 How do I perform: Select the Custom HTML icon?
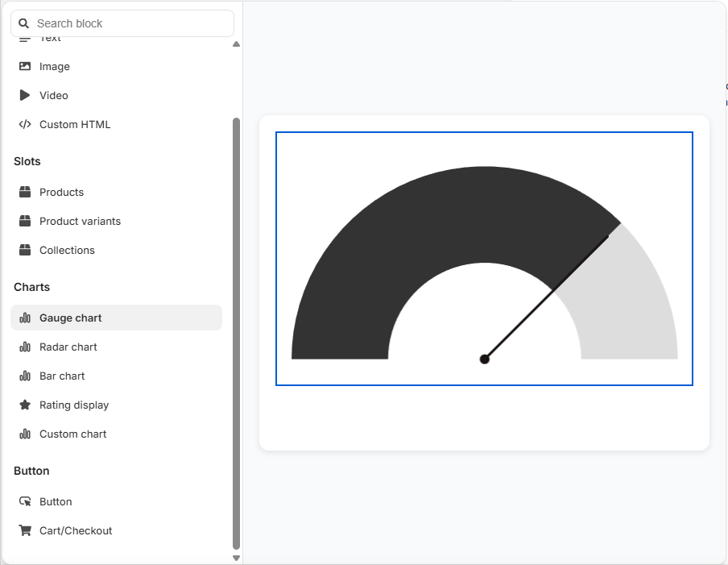(25, 124)
